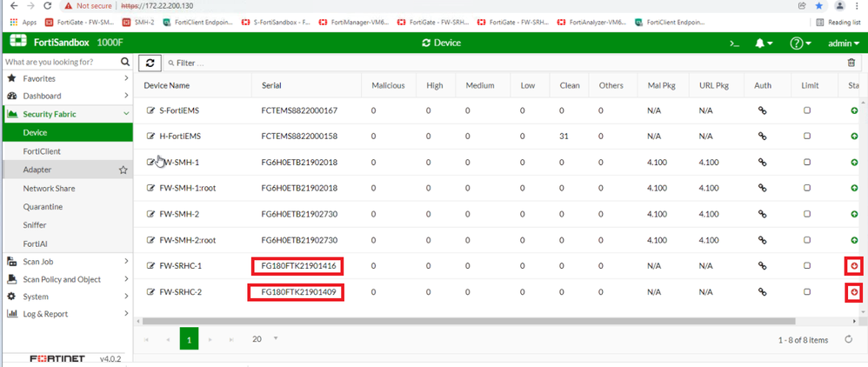Toggle the Adapter favorite star
868x367 pixels.
tap(123, 170)
